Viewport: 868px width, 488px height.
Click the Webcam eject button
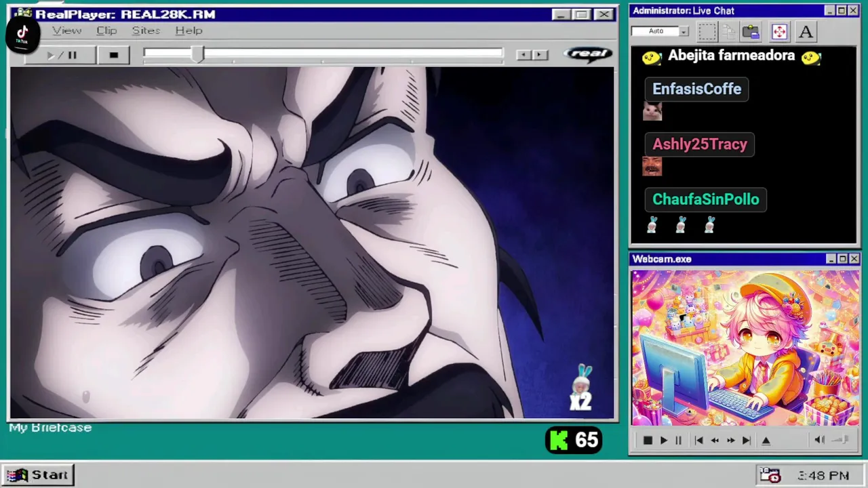click(x=766, y=441)
